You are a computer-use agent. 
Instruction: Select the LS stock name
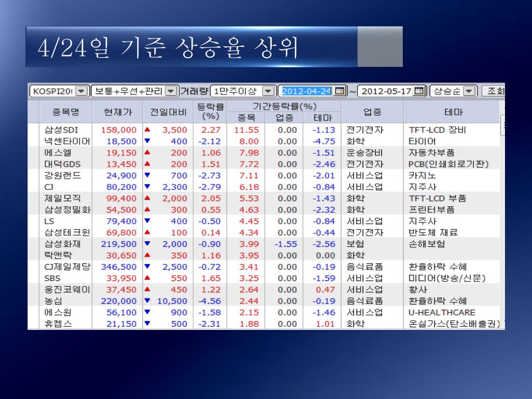point(49,221)
